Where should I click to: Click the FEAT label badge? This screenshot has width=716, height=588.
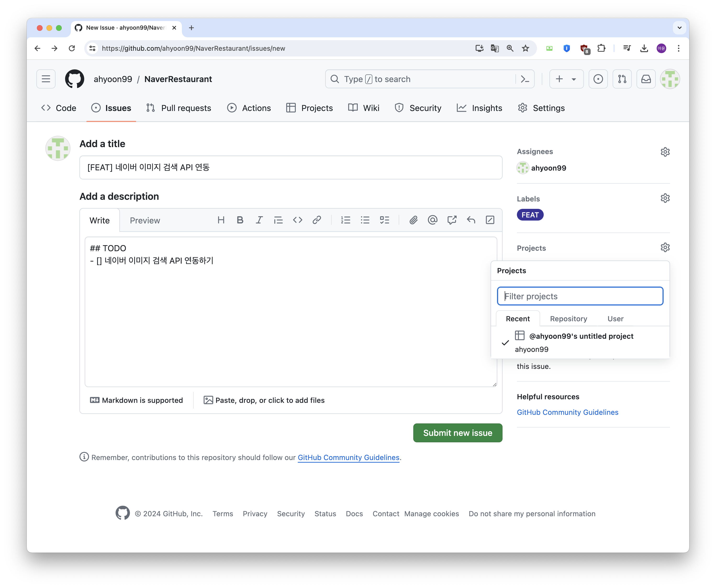(x=530, y=215)
